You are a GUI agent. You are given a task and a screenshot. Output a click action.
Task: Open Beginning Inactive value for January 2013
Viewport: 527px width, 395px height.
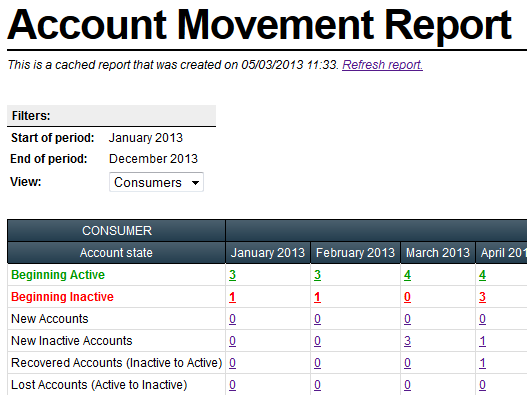(x=232, y=297)
